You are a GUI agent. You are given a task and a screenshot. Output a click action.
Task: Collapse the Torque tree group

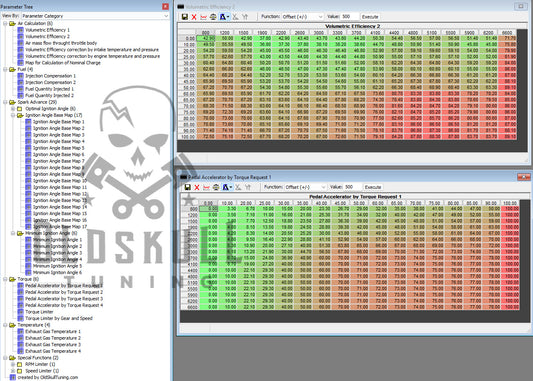5,279
